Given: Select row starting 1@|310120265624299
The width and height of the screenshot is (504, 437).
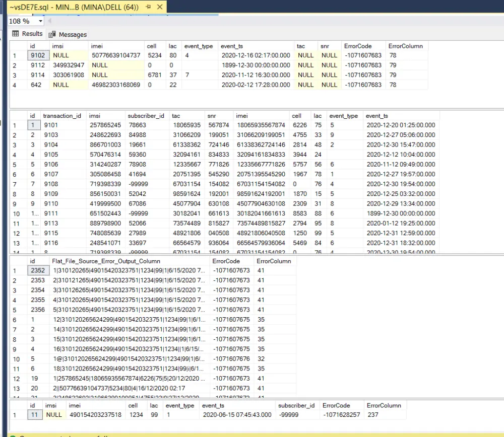Looking at the screenshot, I should pos(129,358).
